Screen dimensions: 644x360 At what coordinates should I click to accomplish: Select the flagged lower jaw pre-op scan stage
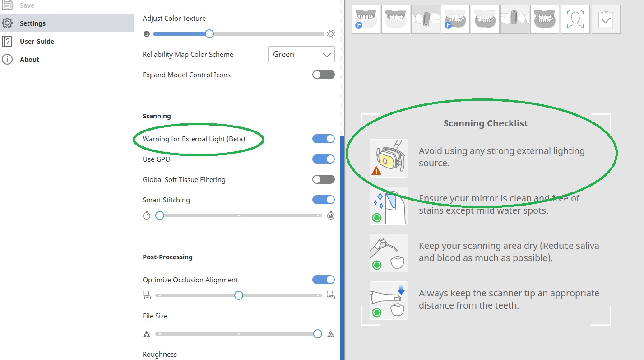pos(455,19)
